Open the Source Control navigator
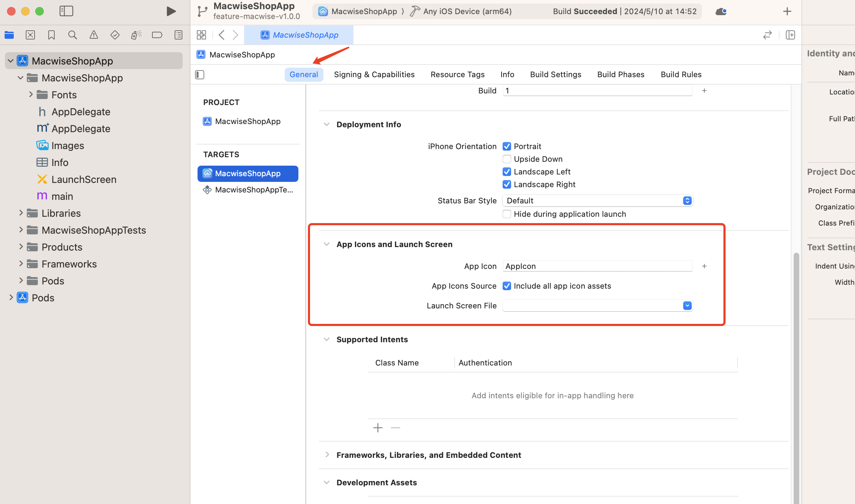855x504 pixels. 30,35
